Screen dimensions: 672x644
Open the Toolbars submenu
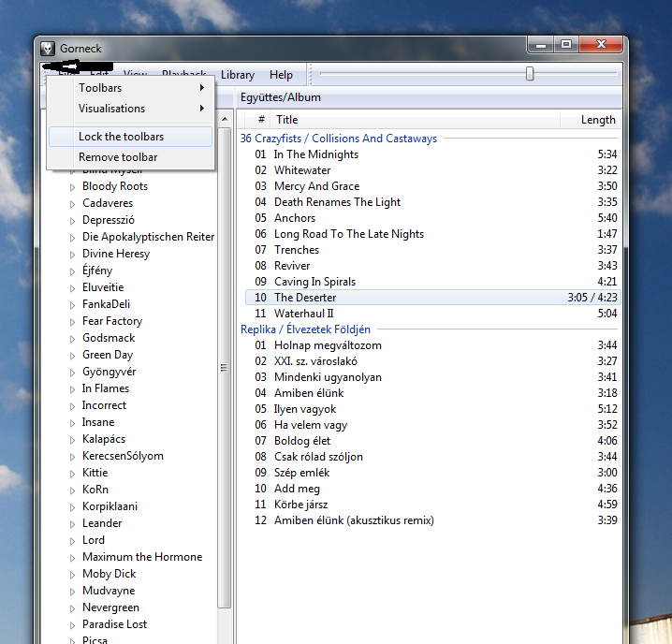coord(130,88)
